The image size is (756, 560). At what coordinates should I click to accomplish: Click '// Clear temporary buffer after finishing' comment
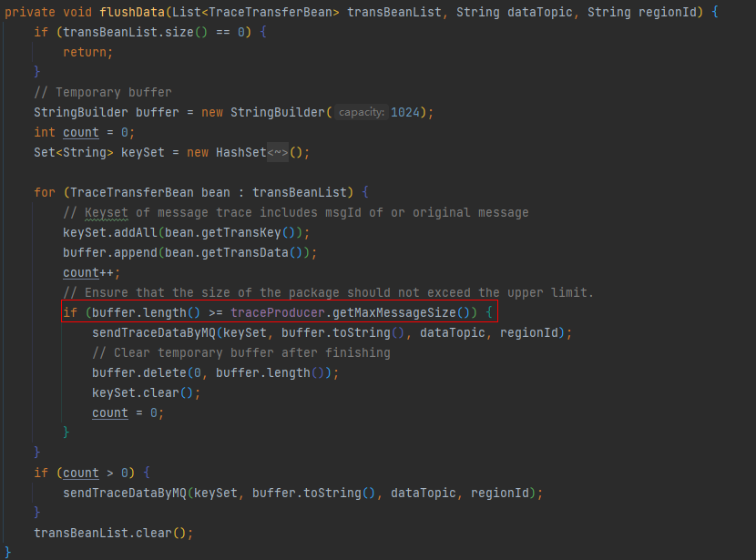(x=241, y=352)
